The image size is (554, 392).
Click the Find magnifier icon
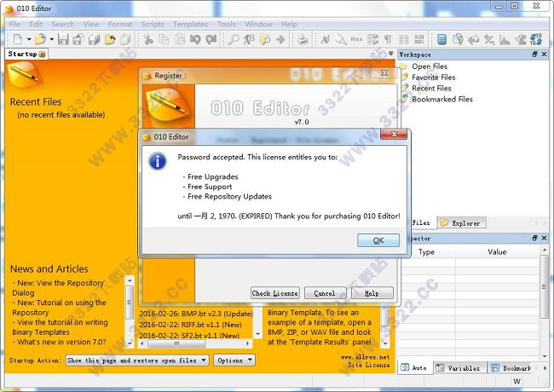coord(234,39)
